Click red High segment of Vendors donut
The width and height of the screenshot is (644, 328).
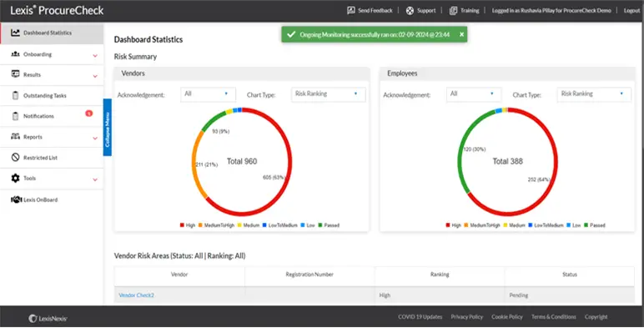click(x=290, y=162)
